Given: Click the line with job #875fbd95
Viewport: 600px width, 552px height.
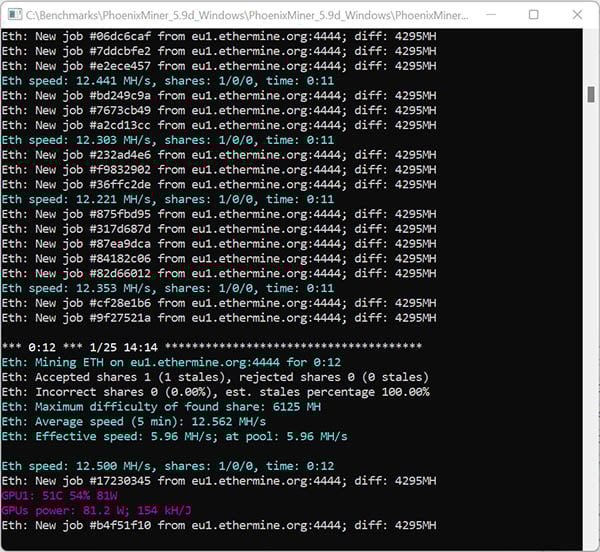Looking at the screenshot, I should click(x=219, y=214).
